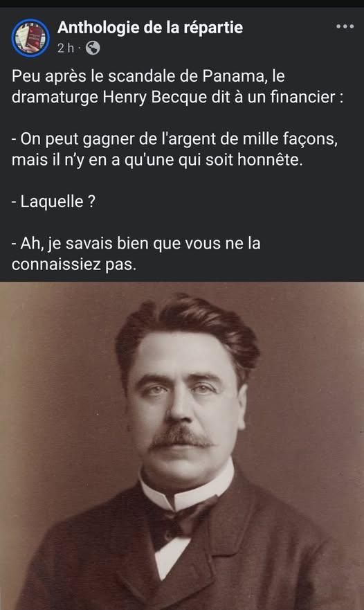Open the sepia portrait photo of the post
364x610 pixels.
[x=182, y=446]
